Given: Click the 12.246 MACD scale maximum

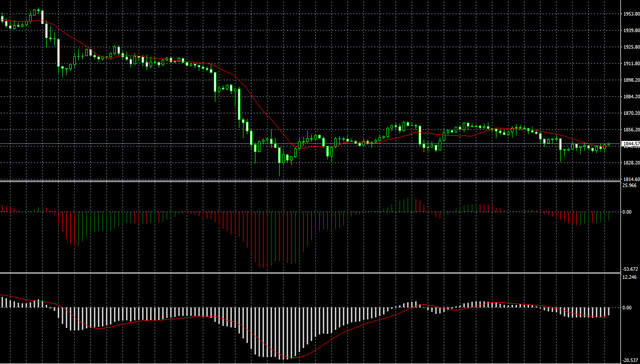Looking at the screenshot, I should click(629, 277).
